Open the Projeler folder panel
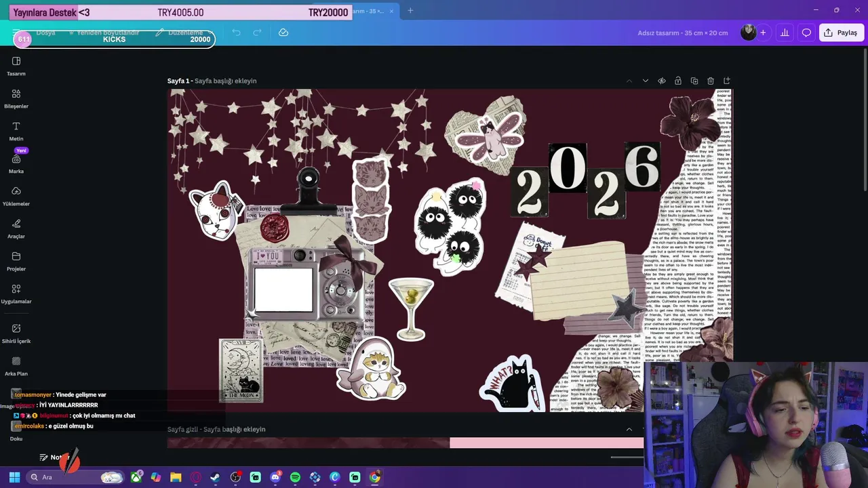This screenshot has width=868, height=488. coord(16,261)
